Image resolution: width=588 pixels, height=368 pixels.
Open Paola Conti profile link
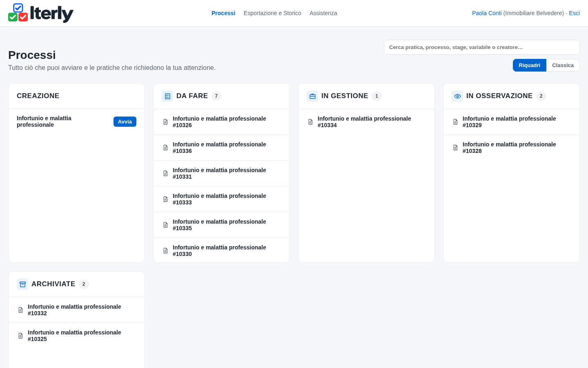(487, 13)
